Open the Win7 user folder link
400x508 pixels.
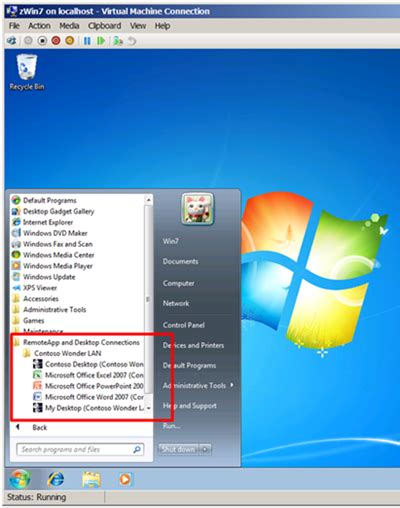click(x=171, y=241)
